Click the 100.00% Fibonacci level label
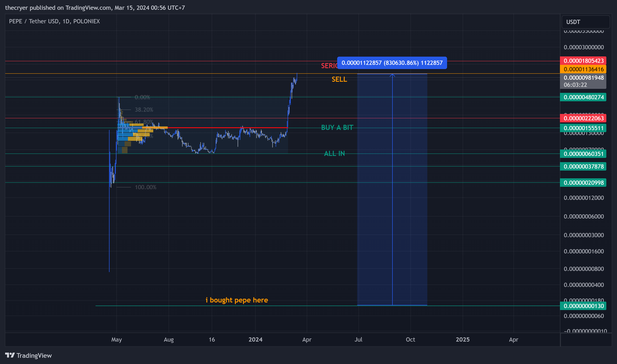 [x=145, y=187]
